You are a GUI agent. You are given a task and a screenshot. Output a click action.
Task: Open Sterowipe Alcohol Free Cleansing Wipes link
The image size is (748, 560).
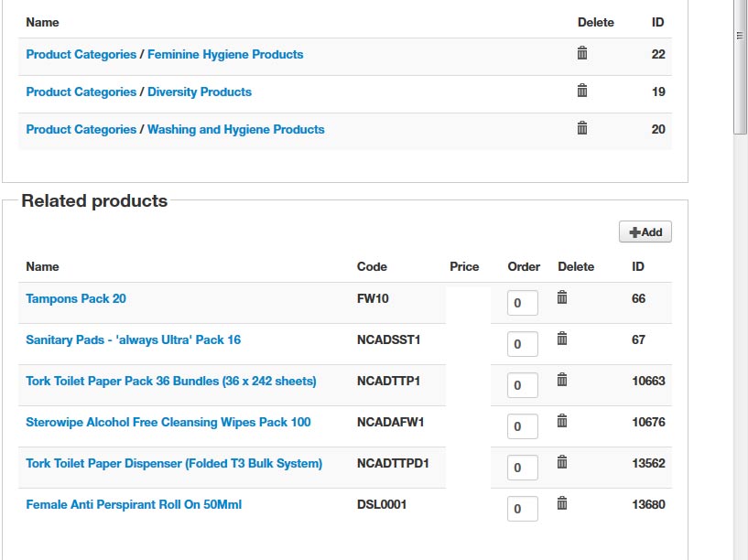168,423
